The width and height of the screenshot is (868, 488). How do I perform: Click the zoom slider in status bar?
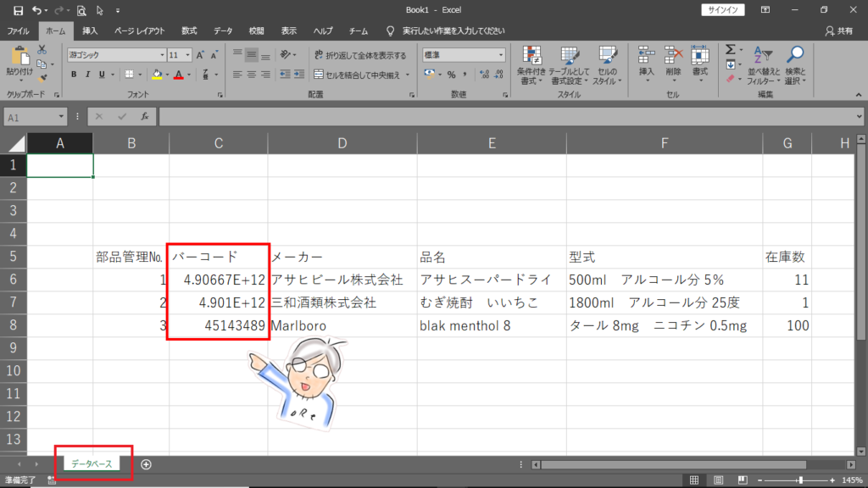[x=800, y=480]
